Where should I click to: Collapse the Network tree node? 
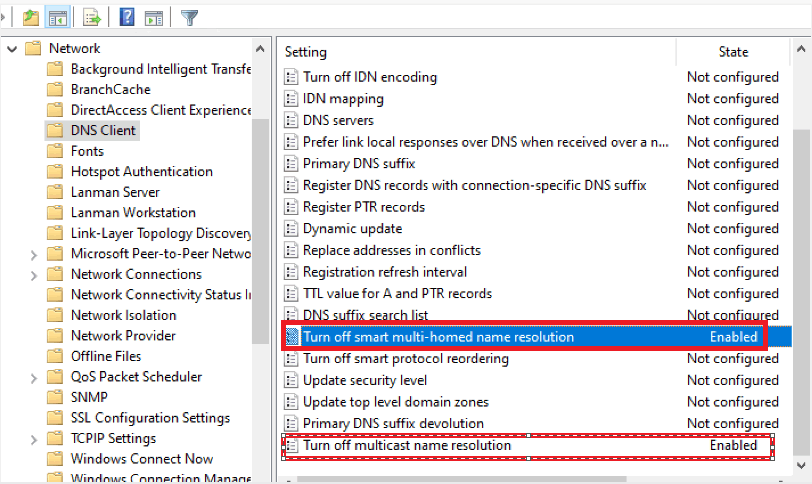12,49
